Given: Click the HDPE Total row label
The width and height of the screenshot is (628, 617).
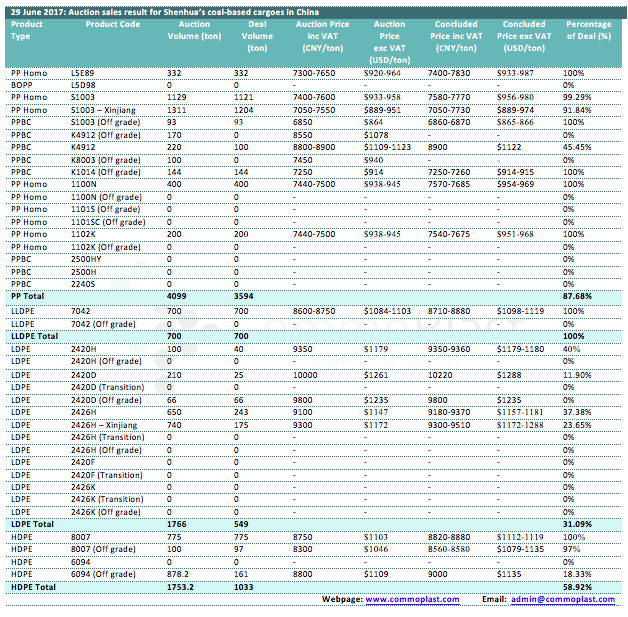Looking at the screenshot, I should tap(33, 588).
